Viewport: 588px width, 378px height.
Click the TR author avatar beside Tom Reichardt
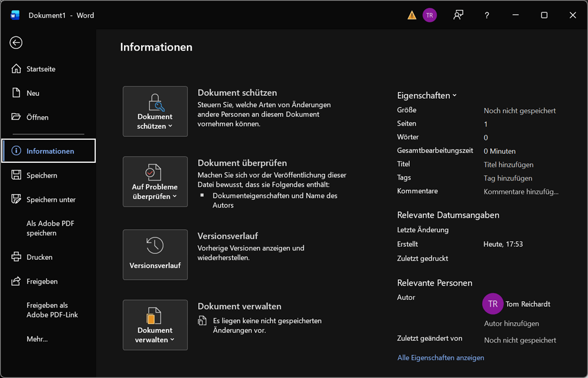(x=493, y=304)
